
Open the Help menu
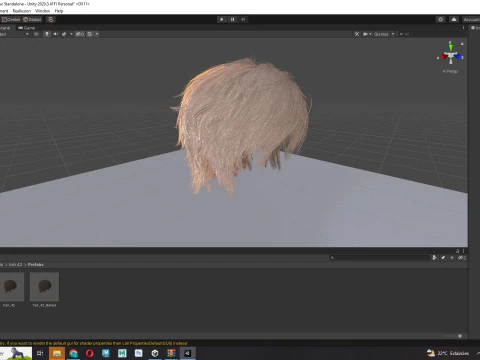pos(59,11)
